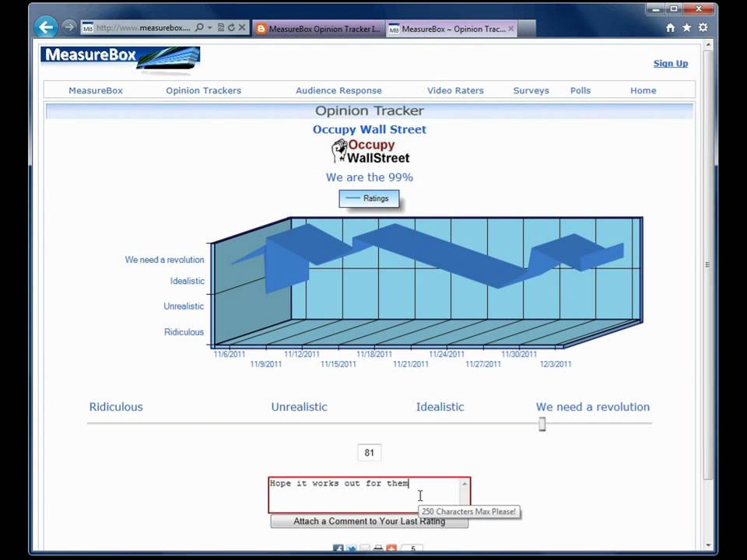Open the Video Raters menu item
747x560 pixels.
click(x=455, y=90)
